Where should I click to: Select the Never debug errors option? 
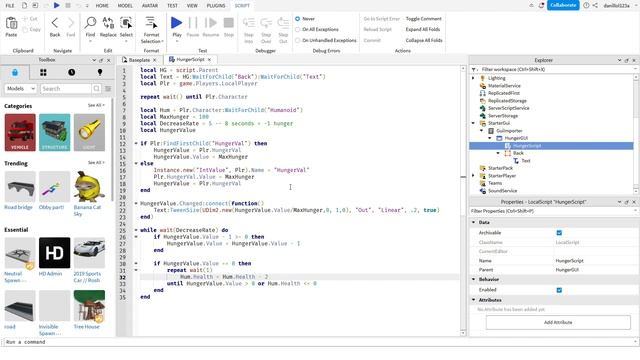[x=298, y=19]
